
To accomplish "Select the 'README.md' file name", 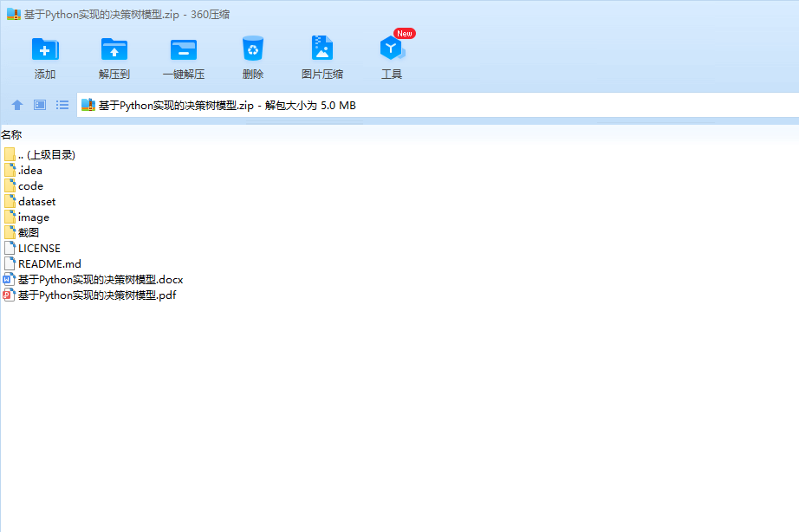I will [49, 264].
